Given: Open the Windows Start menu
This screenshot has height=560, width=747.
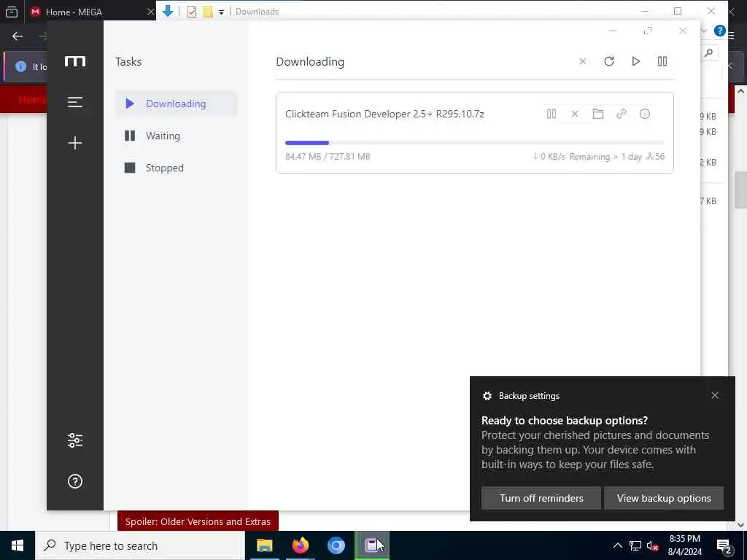Looking at the screenshot, I should click(x=18, y=545).
